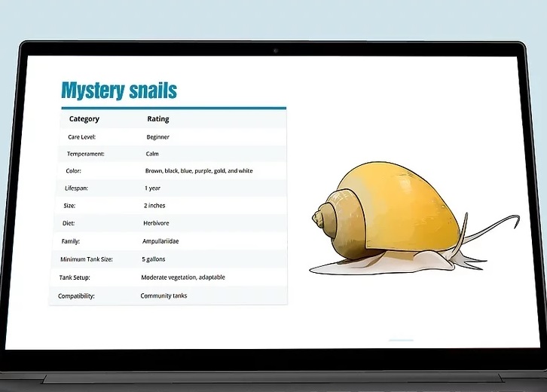Select the Rating column header
Image resolution: width=547 pixels, height=392 pixels.
click(x=158, y=119)
